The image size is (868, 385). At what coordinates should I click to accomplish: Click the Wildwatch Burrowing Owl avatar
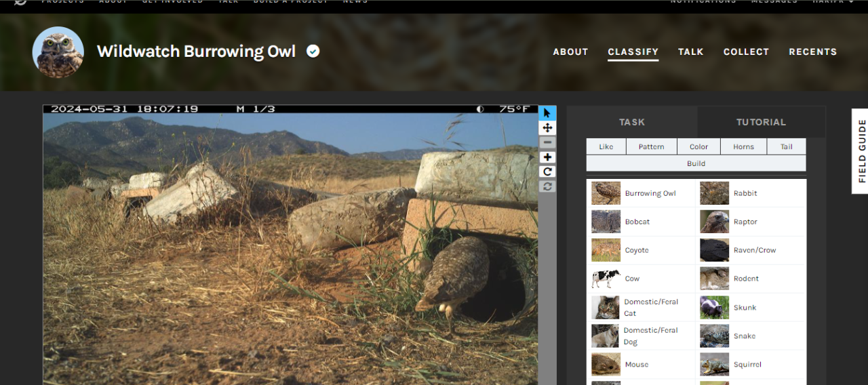58,52
